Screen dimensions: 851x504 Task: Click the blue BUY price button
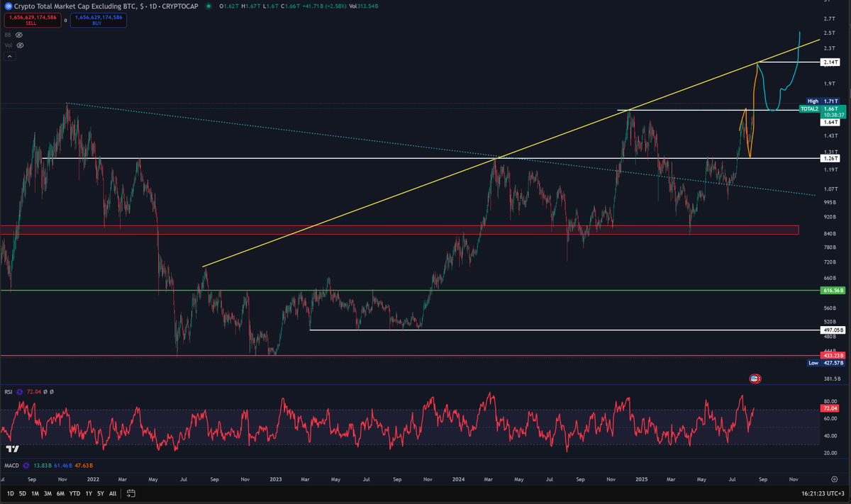(x=99, y=19)
